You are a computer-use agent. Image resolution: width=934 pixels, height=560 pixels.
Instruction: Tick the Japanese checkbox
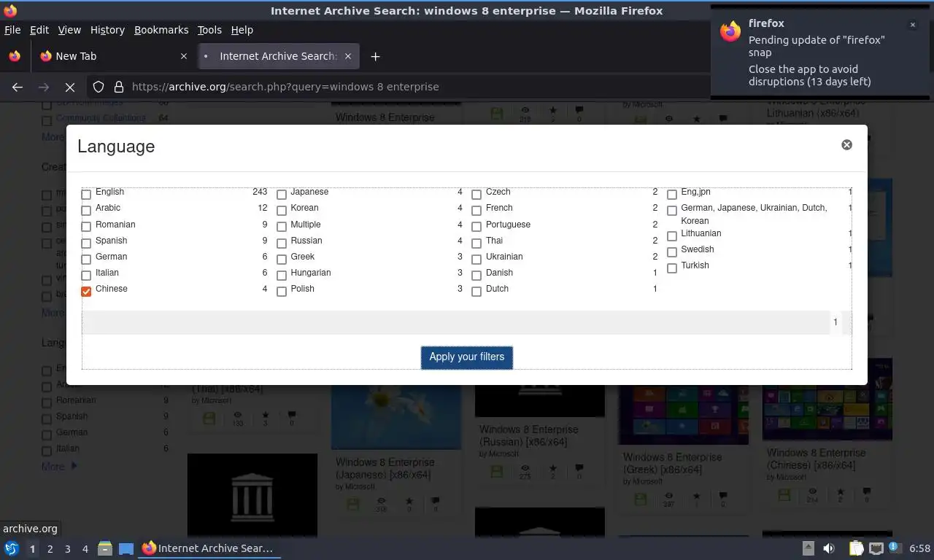(282, 194)
